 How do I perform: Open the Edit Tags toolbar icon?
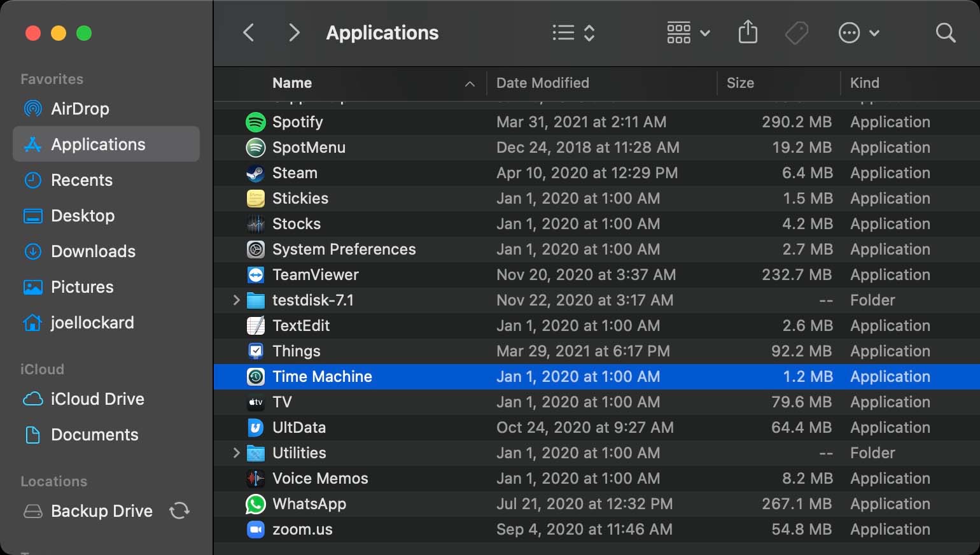(x=797, y=32)
